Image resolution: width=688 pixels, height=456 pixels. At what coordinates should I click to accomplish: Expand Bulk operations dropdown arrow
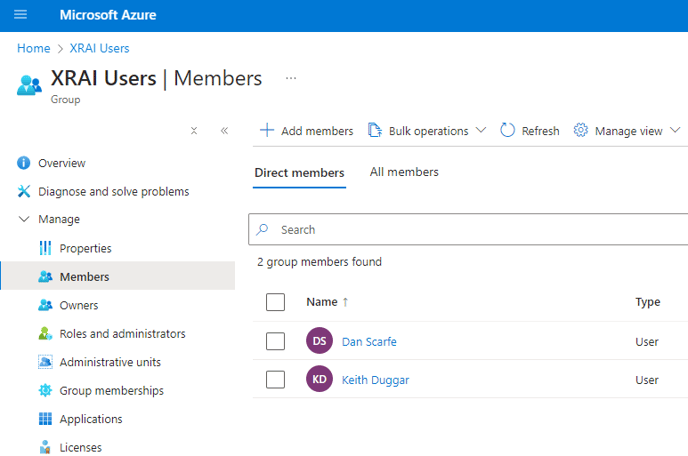click(481, 130)
